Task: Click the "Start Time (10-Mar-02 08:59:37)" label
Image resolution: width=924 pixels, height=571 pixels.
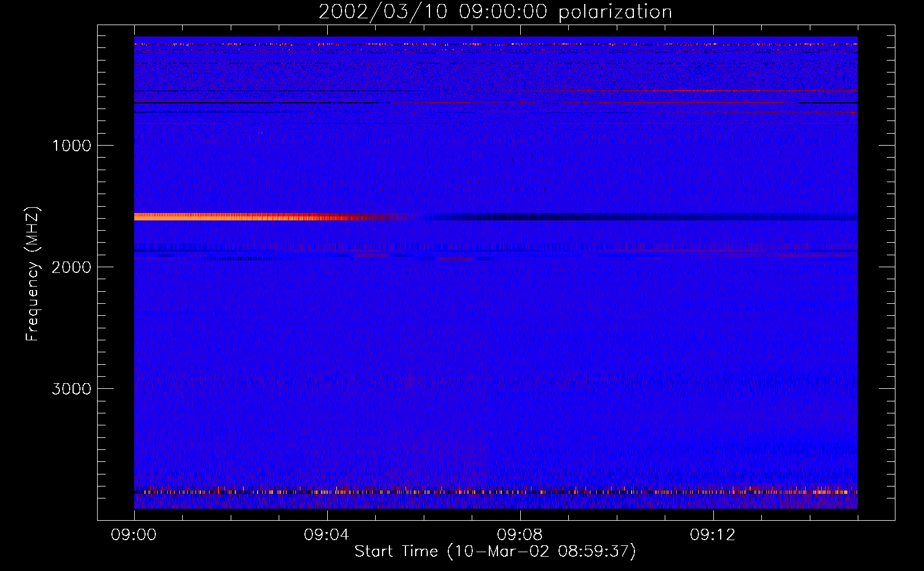Action: tap(495, 552)
